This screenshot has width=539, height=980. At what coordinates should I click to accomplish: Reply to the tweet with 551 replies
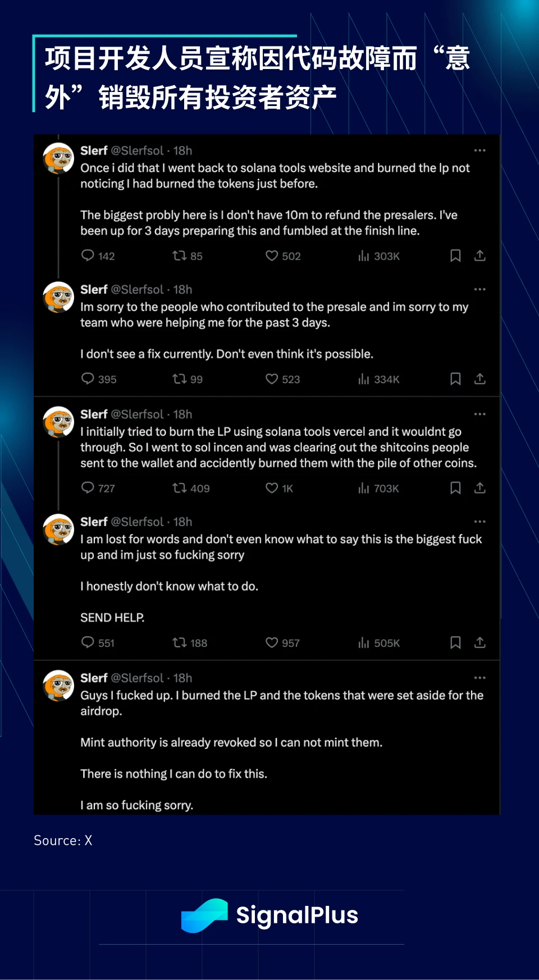pos(88,642)
